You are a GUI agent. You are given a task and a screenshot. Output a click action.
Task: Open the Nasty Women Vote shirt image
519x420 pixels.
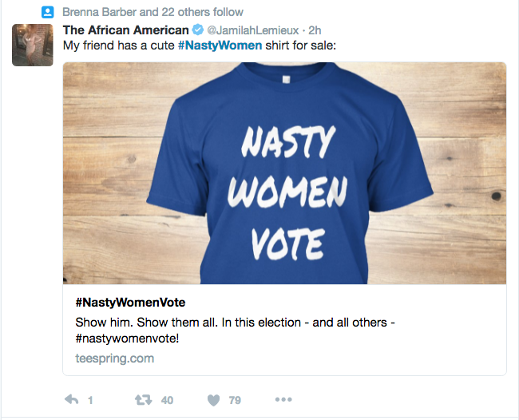[285, 173]
